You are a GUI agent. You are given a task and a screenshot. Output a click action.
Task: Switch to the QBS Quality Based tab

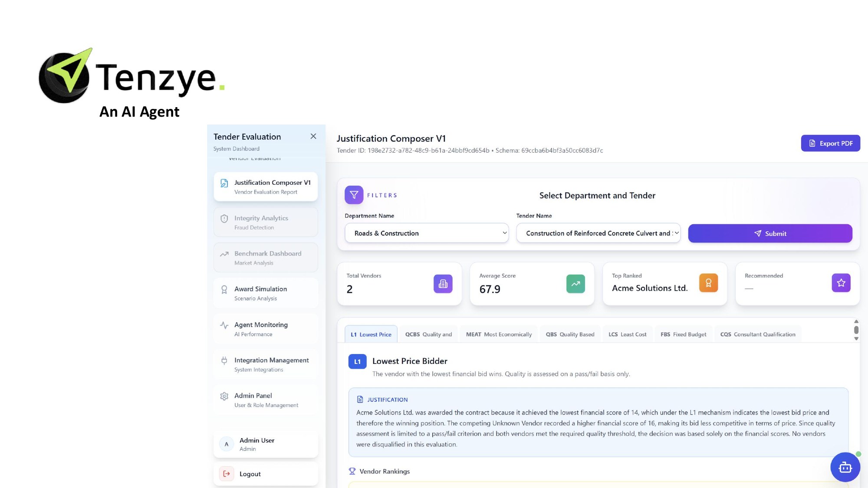coord(570,334)
